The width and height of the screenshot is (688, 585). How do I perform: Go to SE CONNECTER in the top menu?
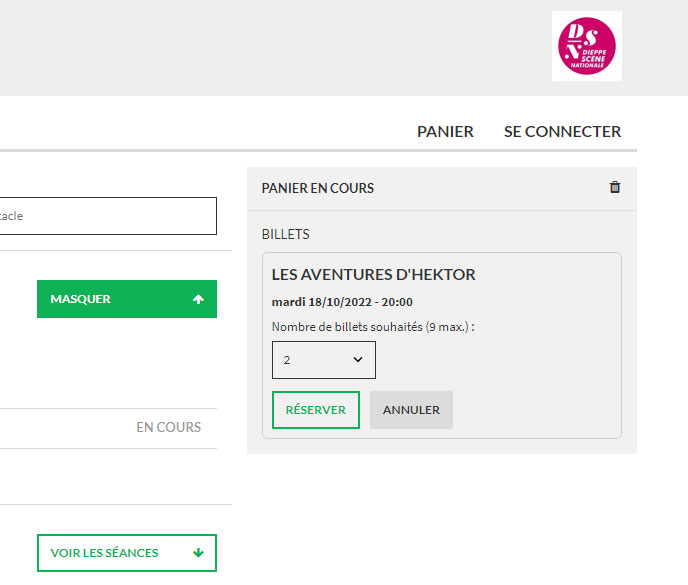(562, 131)
